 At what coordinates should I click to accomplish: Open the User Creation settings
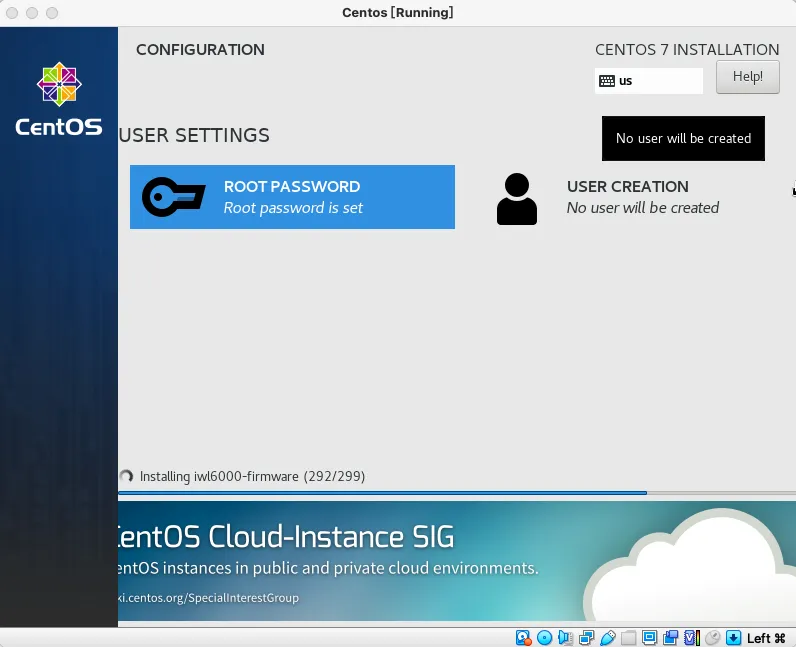point(608,198)
